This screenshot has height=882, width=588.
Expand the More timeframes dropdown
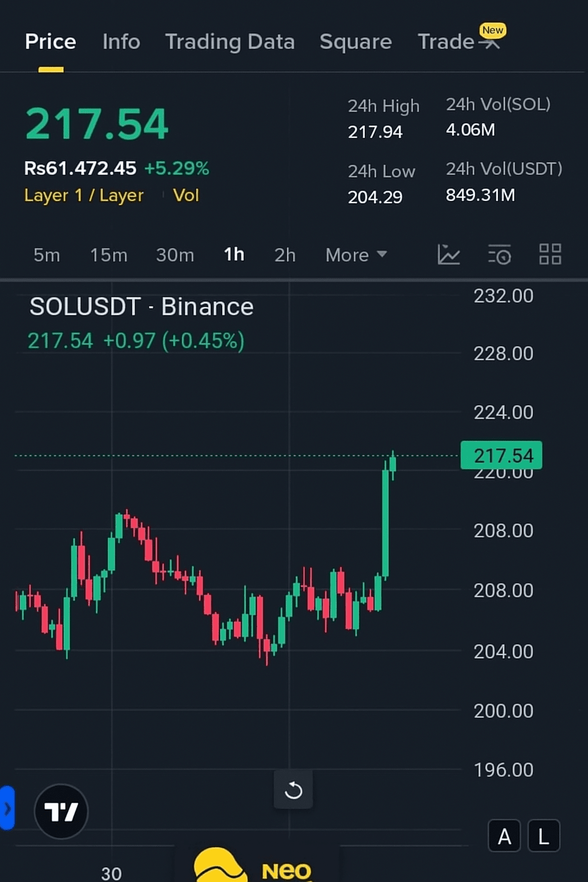356,254
